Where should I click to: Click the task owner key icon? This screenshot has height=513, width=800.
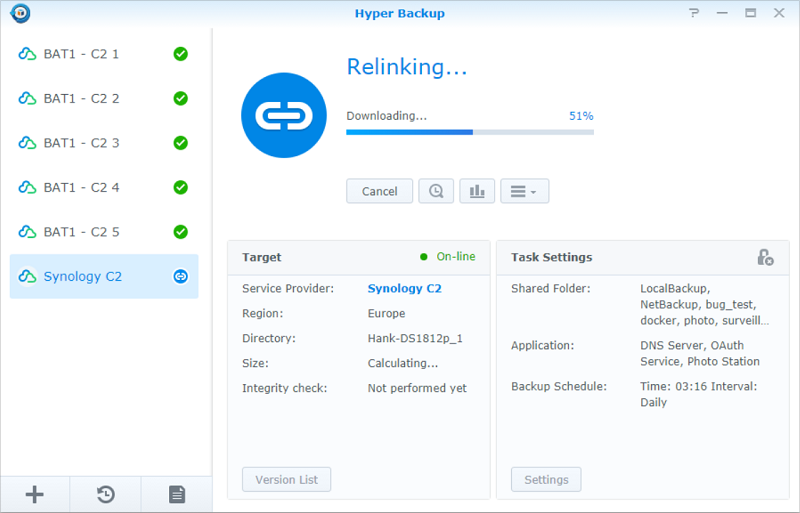click(765, 257)
